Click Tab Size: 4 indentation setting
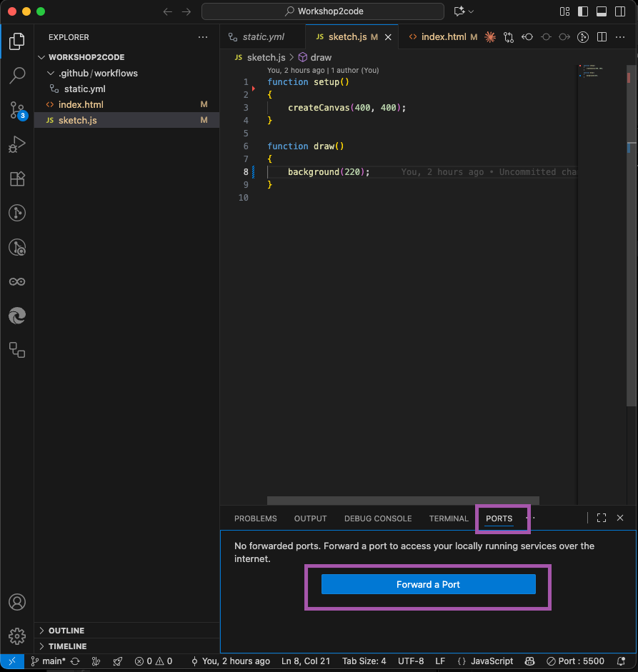This screenshot has width=638, height=672. point(364,661)
